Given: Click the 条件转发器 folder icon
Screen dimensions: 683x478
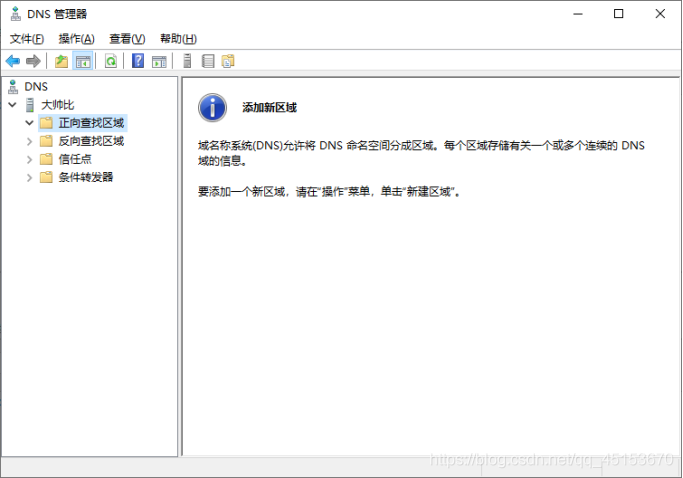Looking at the screenshot, I should [46, 177].
